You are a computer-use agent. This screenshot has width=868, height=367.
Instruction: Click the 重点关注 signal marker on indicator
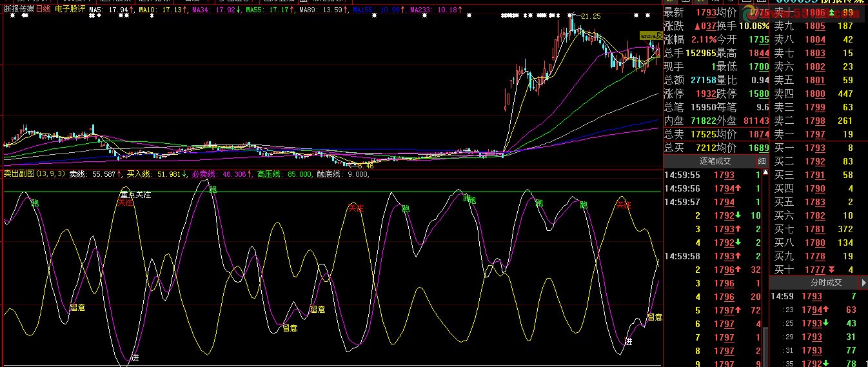135,194
